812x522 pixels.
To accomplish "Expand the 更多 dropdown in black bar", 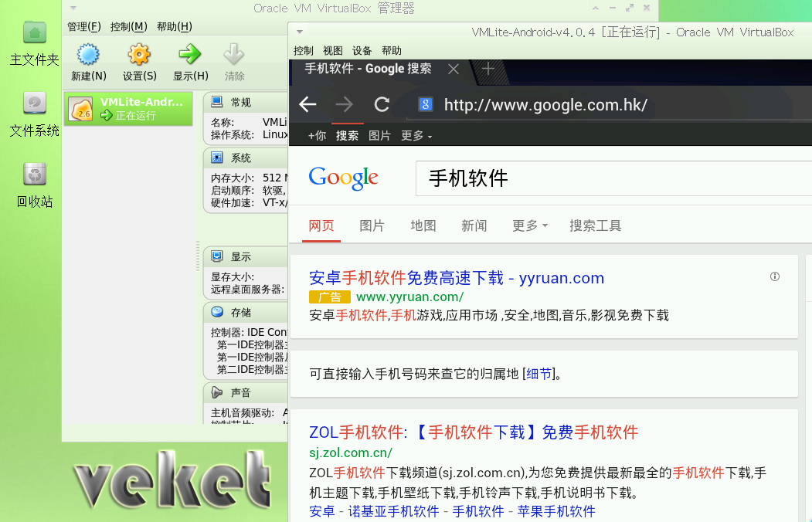I will click(416, 136).
